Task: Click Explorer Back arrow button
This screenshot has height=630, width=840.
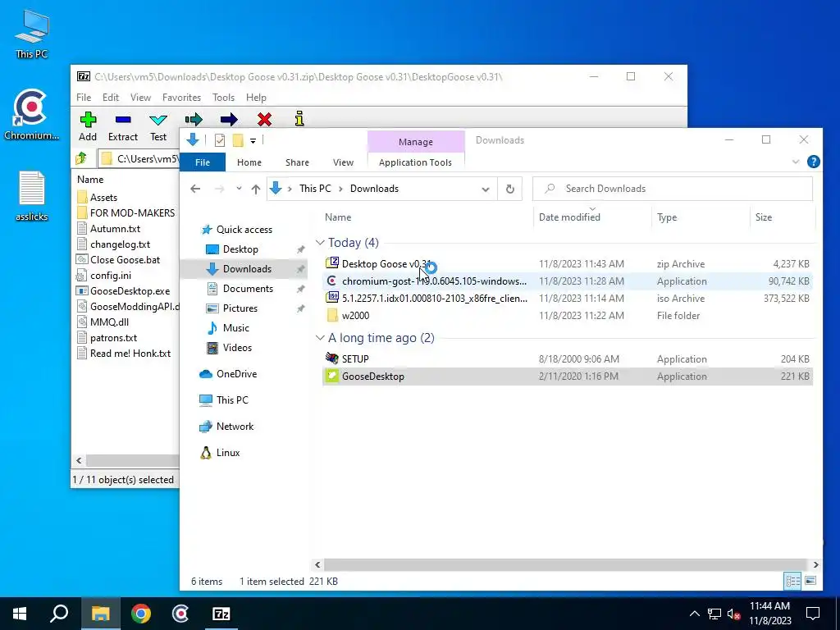Action: (195, 189)
